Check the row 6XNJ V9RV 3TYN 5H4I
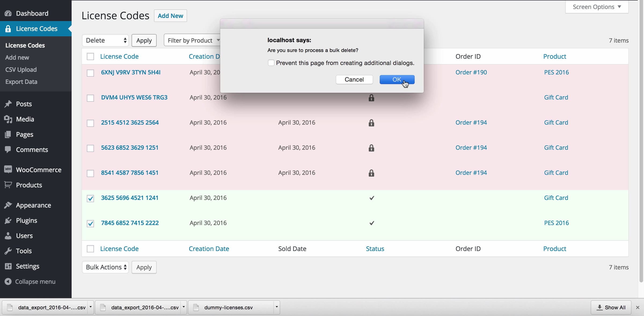This screenshot has height=316, width=644. pos(90,73)
